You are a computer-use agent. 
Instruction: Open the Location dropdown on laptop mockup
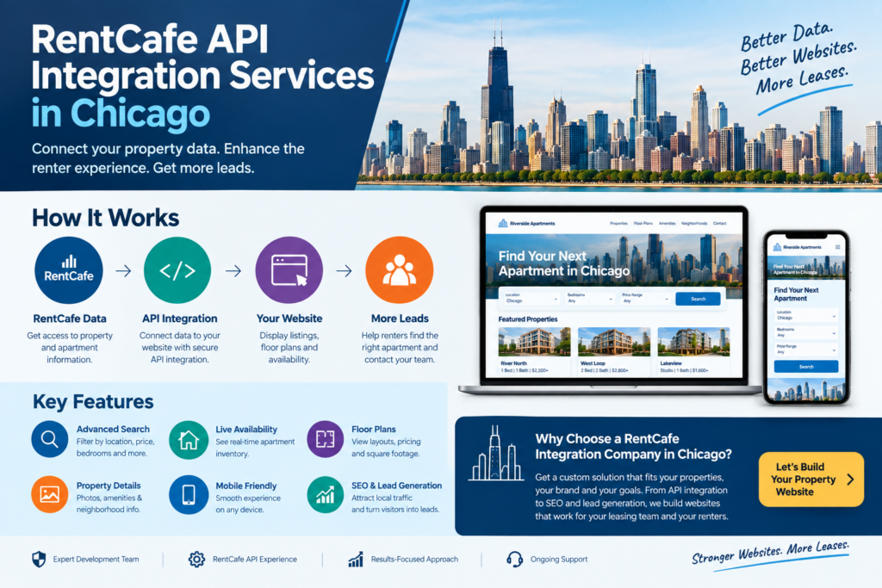(531, 298)
